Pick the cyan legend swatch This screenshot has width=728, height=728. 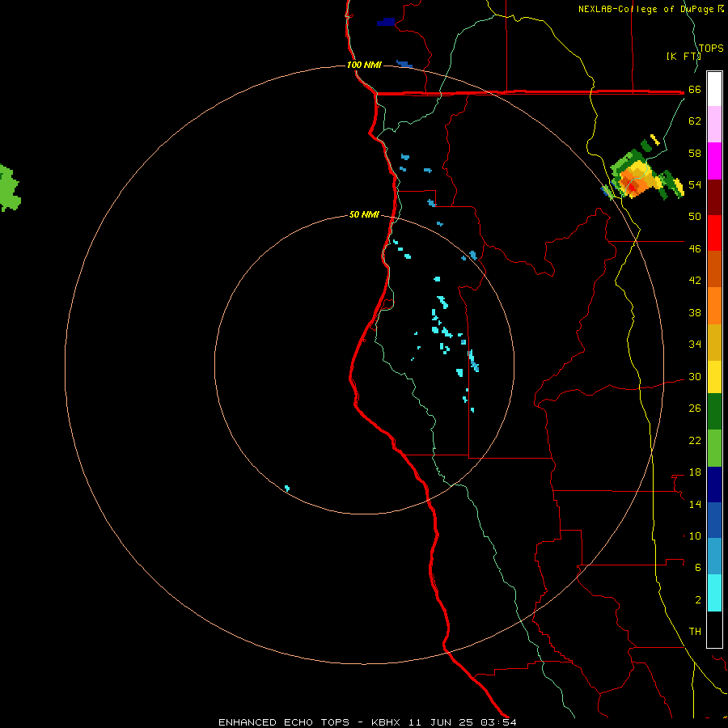coord(714,593)
